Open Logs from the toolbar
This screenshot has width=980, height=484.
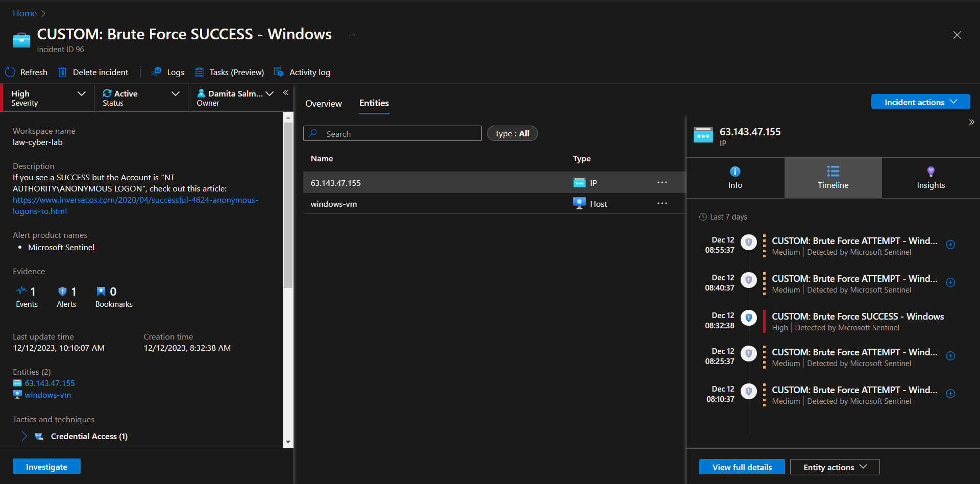168,72
